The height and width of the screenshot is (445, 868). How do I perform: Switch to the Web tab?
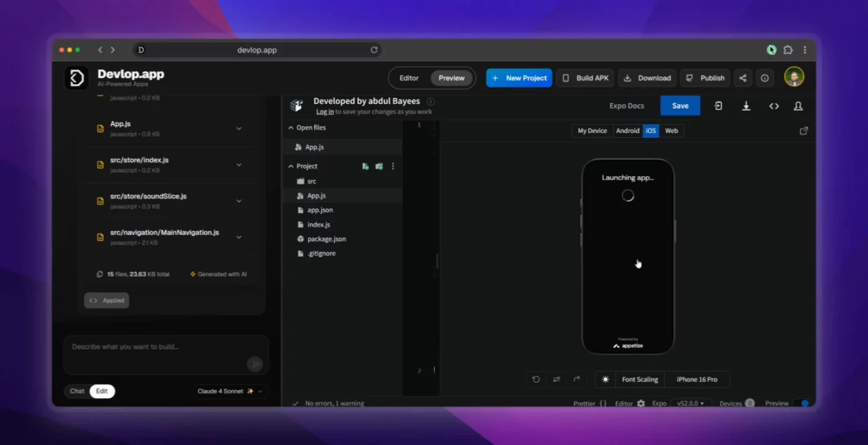(x=671, y=130)
